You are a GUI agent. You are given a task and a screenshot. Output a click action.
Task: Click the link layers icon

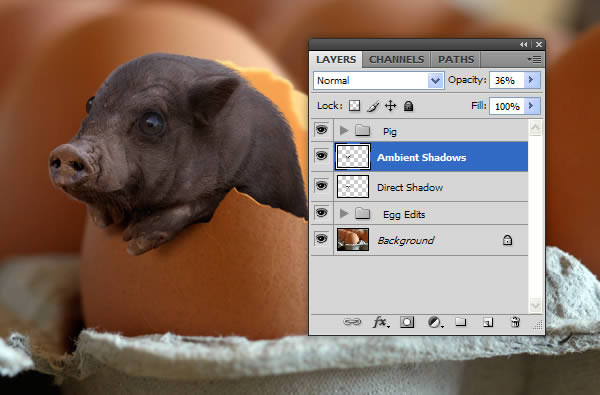352,322
